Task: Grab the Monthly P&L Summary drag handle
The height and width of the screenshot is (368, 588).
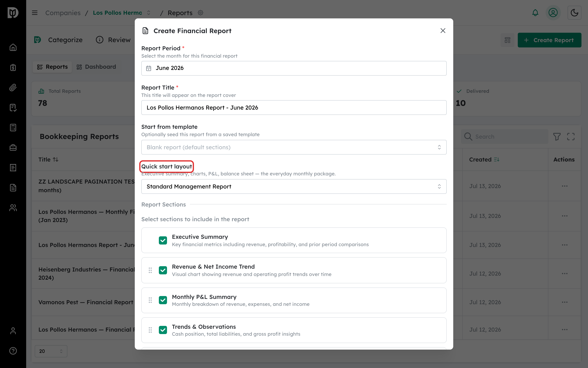Action: tap(150, 300)
